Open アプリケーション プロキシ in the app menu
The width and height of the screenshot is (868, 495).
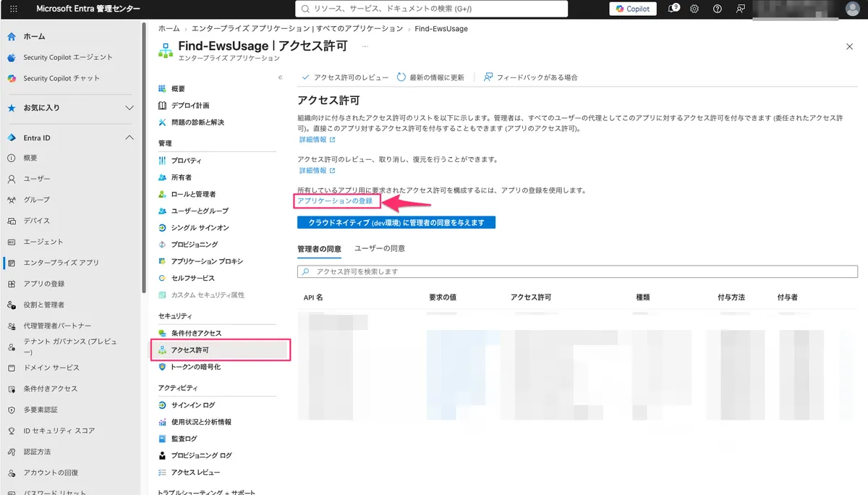207,261
